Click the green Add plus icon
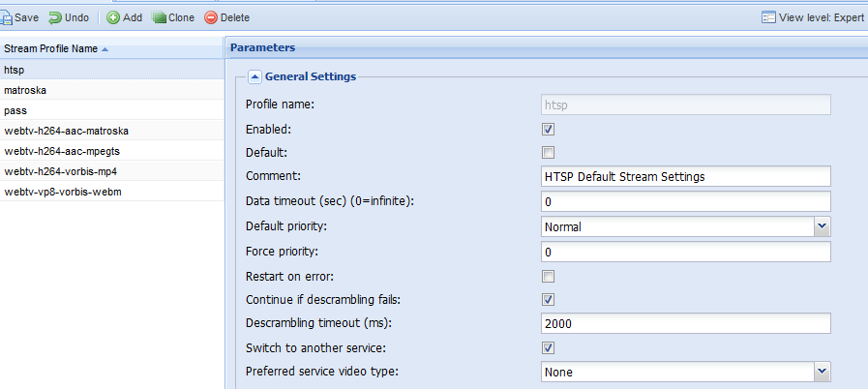 click(x=113, y=17)
